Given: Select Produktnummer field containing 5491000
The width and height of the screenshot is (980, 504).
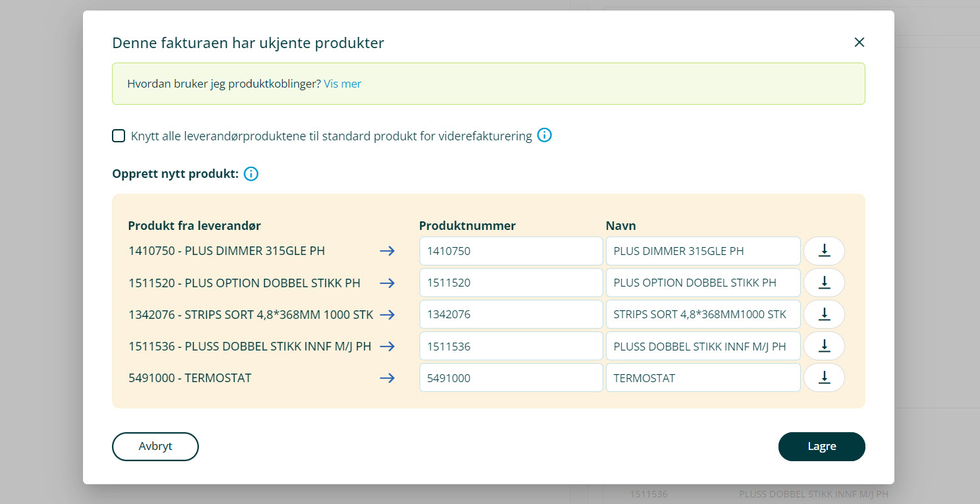Looking at the screenshot, I should (x=510, y=378).
